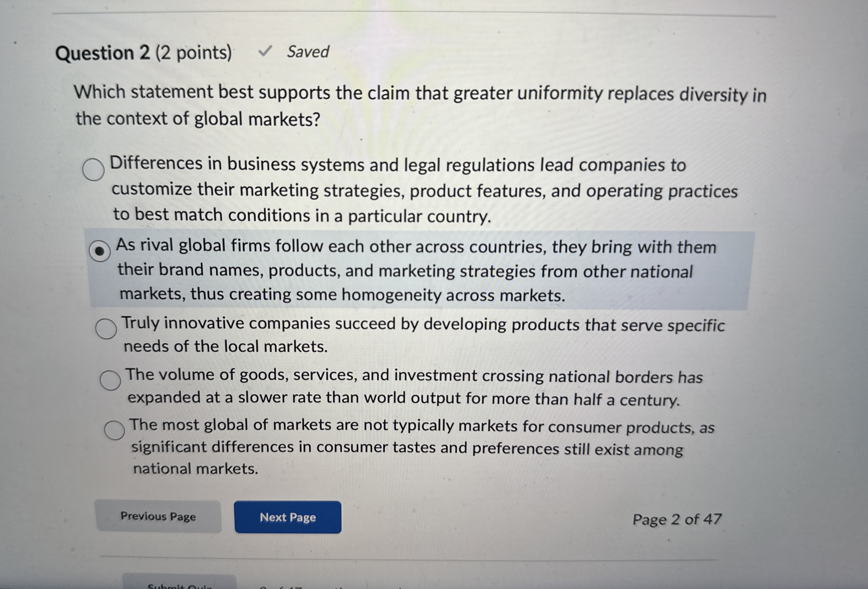Click the partially visible Submit Quiz button
Screen dimensions: 868x589
coord(180,583)
